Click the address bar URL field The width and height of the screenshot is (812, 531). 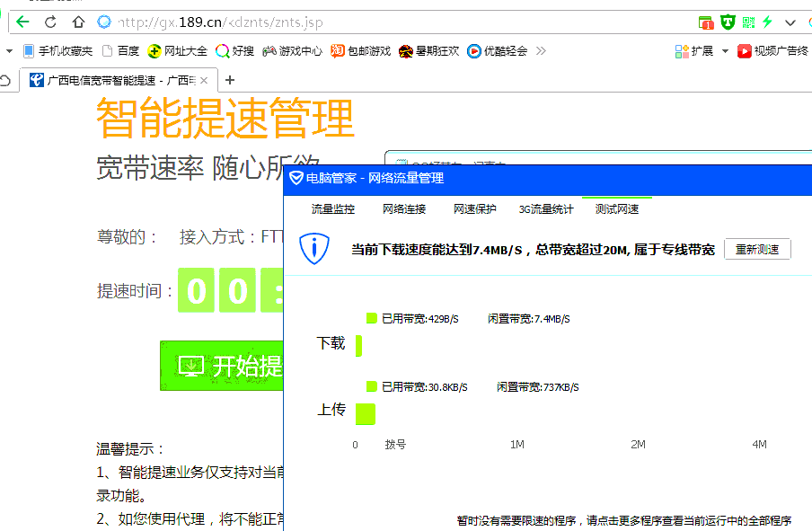[x=221, y=22]
